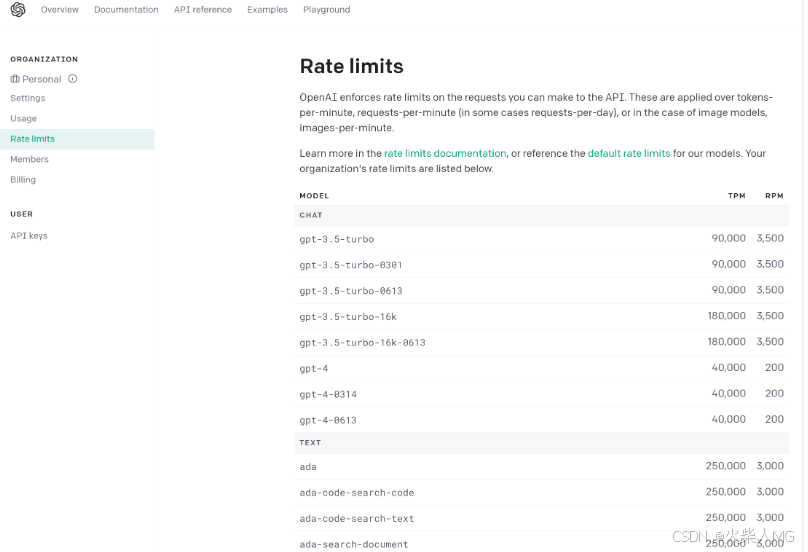
Task: Click the info icon beside Personal
Action: coord(73,79)
